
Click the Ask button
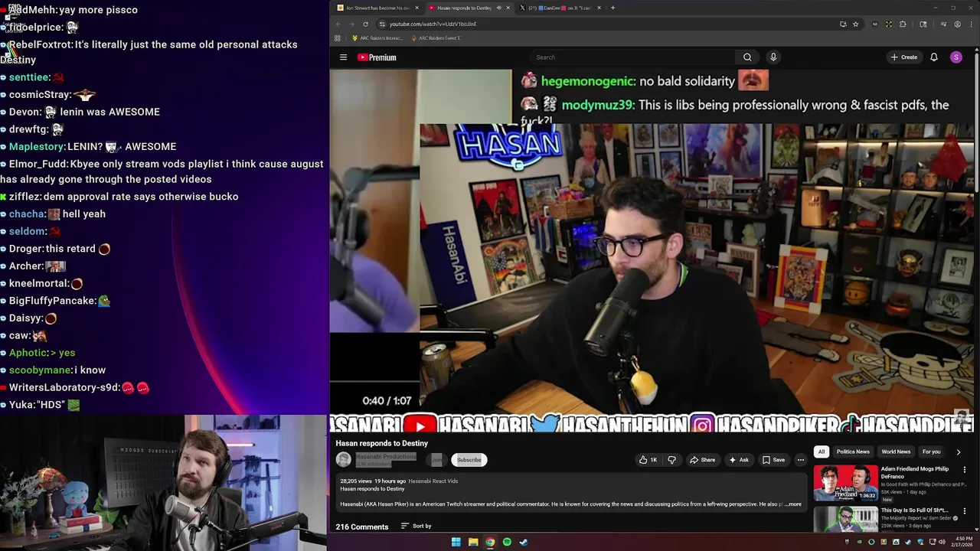739,460
